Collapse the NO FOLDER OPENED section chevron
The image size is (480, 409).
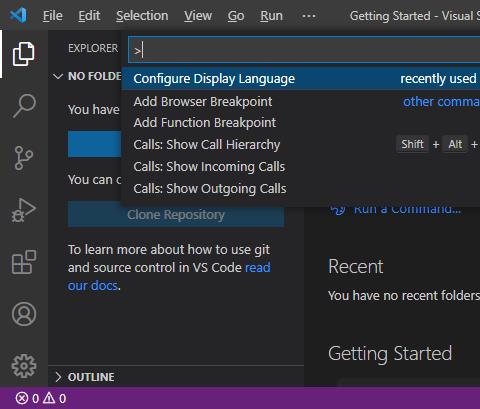click(x=58, y=76)
